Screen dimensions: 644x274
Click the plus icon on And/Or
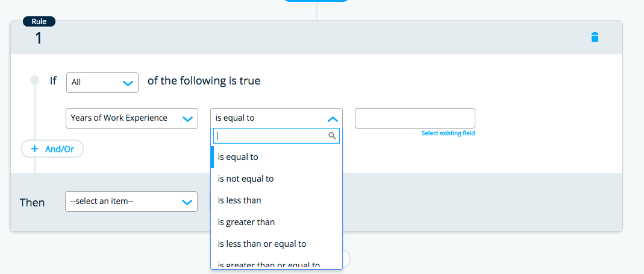pos(35,149)
